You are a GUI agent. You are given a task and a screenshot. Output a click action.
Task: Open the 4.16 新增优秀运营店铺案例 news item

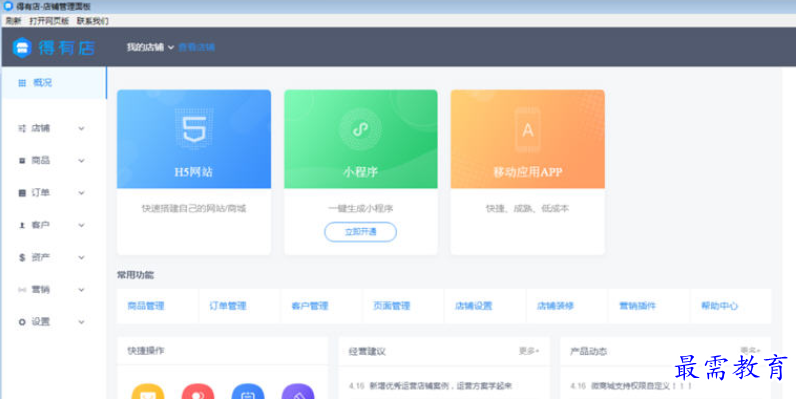pos(430,386)
